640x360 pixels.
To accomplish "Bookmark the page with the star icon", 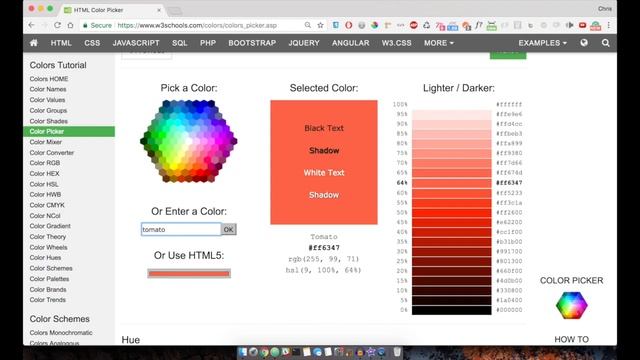I will (x=320, y=25).
